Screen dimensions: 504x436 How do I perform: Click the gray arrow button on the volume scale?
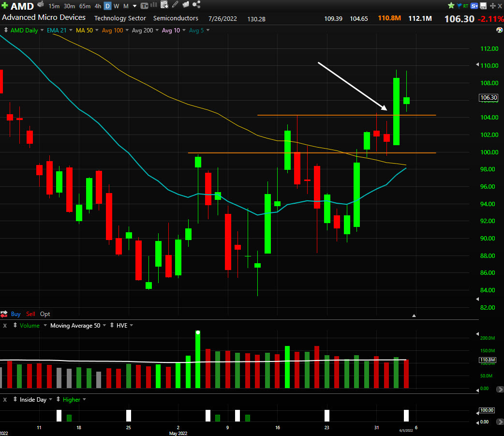(500, 390)
